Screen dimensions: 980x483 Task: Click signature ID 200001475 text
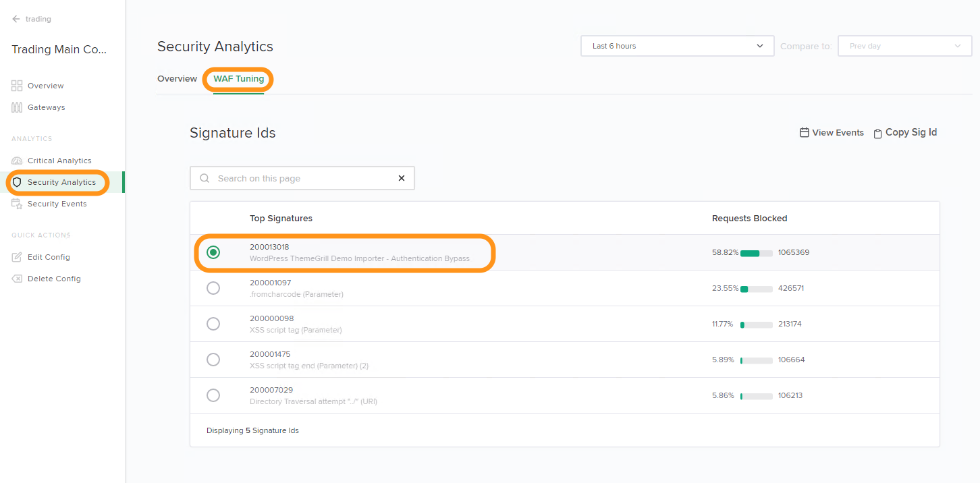click(271, 354)
